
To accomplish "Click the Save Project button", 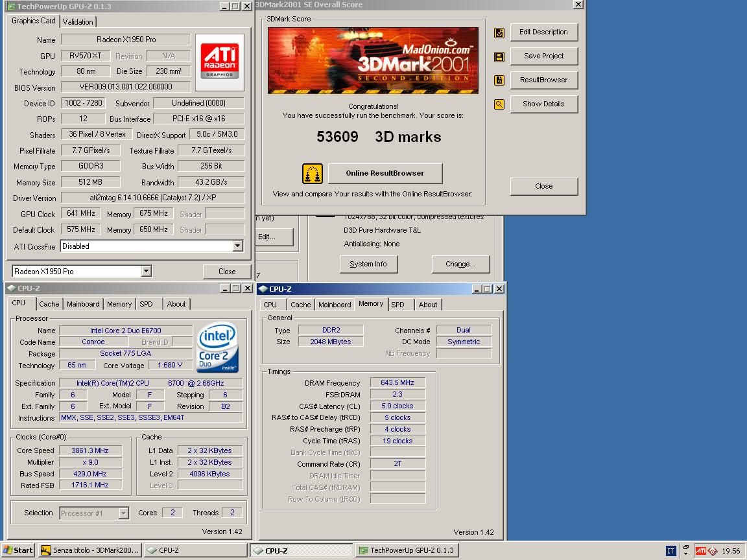I will point(543,56).
